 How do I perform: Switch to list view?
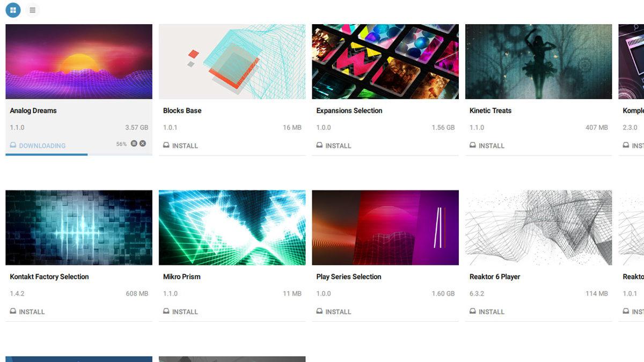33,10
